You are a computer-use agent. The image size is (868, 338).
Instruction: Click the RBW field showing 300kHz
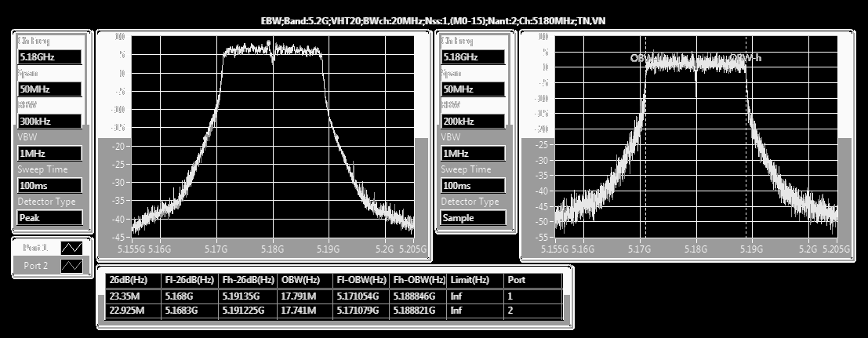point(49,122)
